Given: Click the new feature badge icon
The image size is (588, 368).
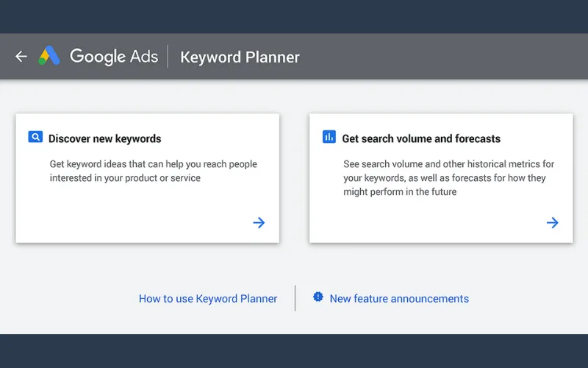Looking at the screenshot, I should (x=318, y=297).
